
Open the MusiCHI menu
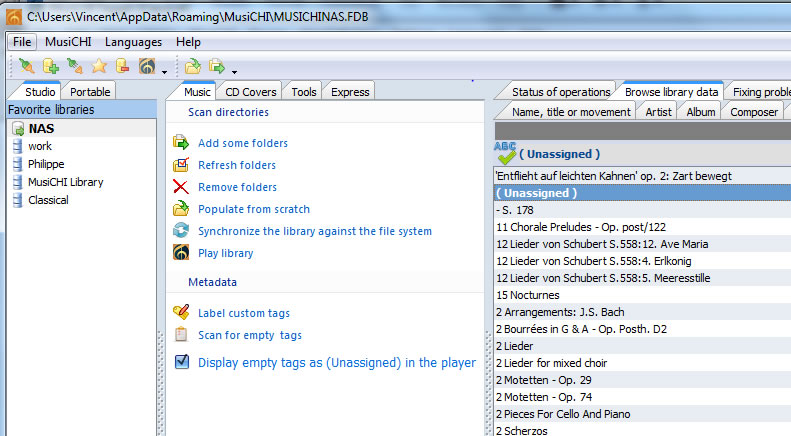pyautogui.click(x=70, y=42)
